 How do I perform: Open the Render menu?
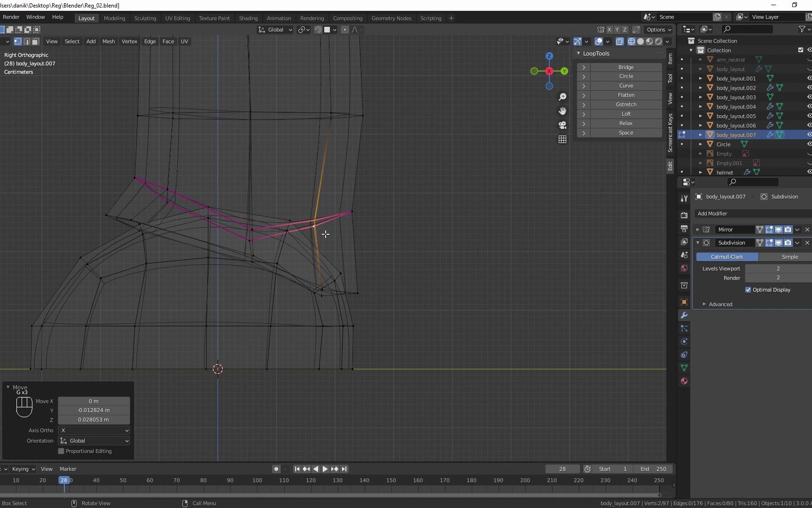tap(11, 17)
